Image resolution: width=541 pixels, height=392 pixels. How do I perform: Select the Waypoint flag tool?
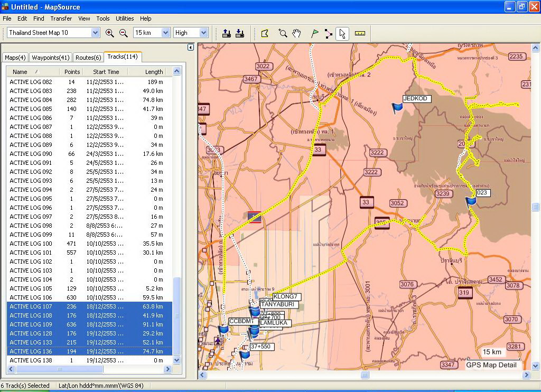coord(315,33)
